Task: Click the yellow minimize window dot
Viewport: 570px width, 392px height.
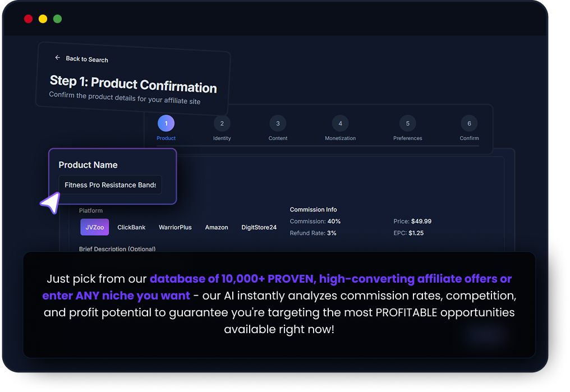Action: click(x=43, y=19)
